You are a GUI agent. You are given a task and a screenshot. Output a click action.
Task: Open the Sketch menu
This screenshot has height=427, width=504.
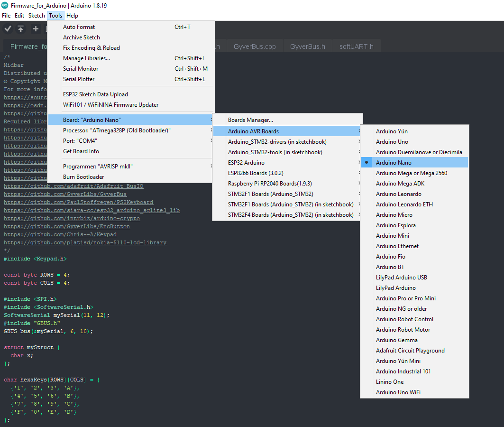tap(37, 16)
